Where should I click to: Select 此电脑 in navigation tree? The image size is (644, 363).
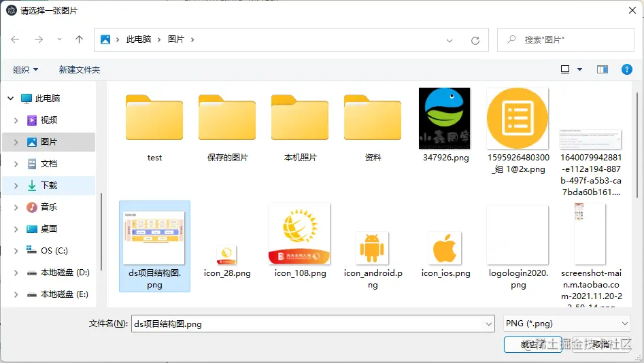47,99
